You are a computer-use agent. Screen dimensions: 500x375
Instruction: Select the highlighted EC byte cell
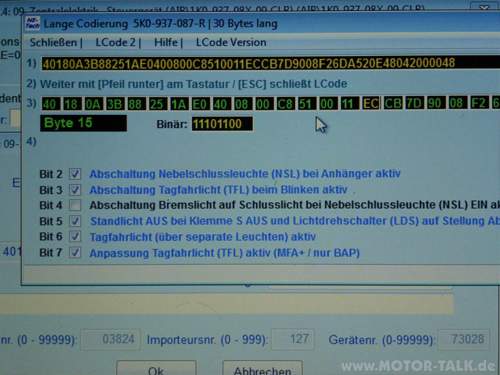[371, 104]
